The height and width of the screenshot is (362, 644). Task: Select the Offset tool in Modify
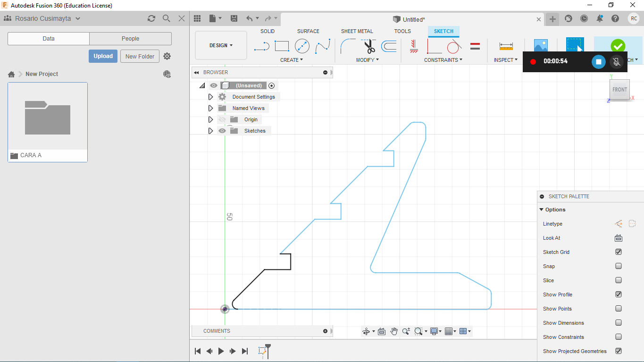[x=389, y=46]
